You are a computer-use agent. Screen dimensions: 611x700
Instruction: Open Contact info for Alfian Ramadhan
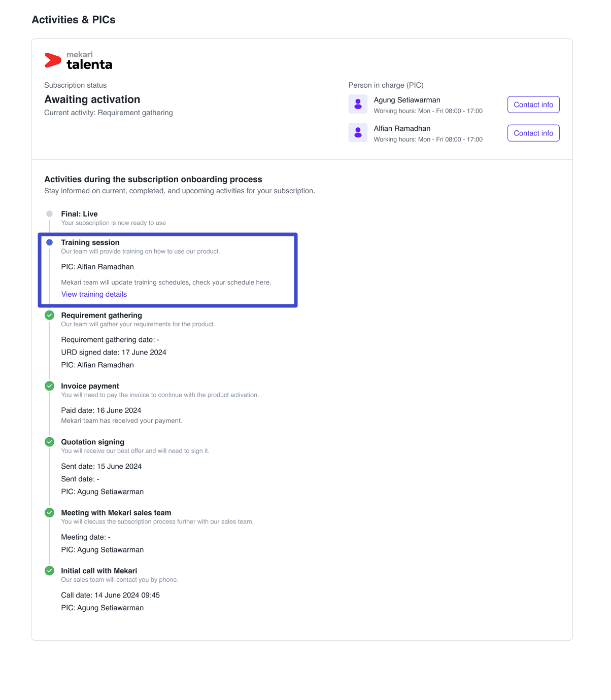[533, 133]
